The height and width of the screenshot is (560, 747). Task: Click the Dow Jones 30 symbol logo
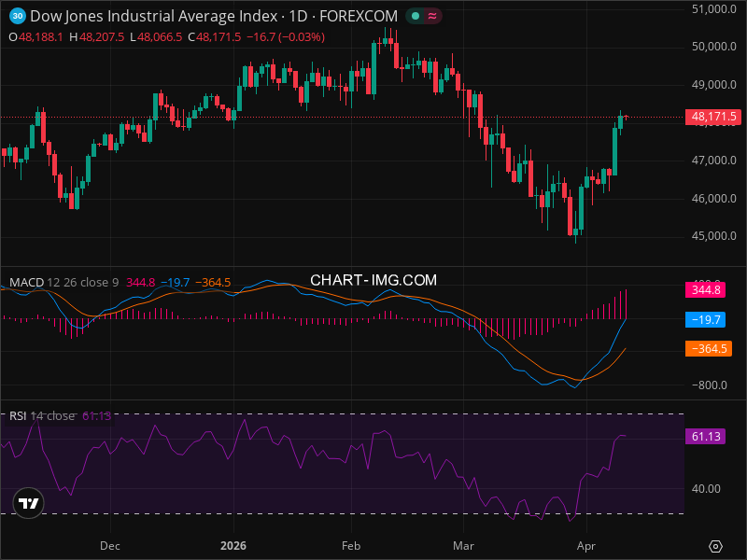18,16
